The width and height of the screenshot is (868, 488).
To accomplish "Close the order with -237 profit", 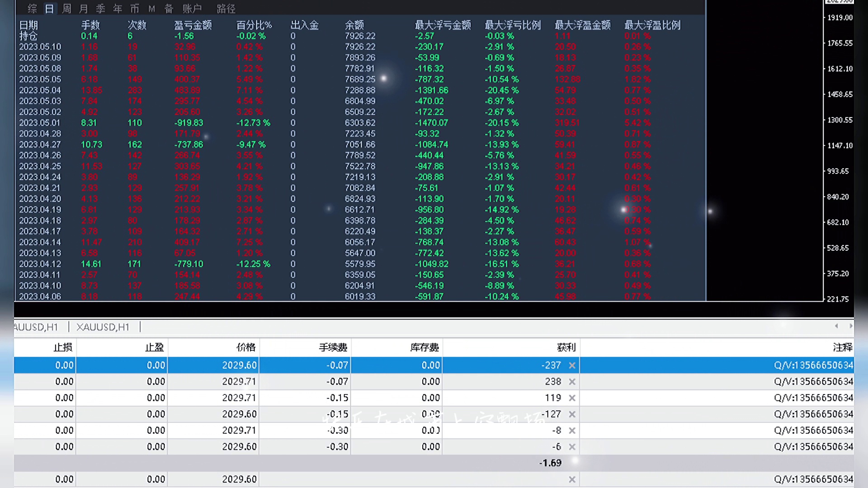I will (x=572, y=366).
